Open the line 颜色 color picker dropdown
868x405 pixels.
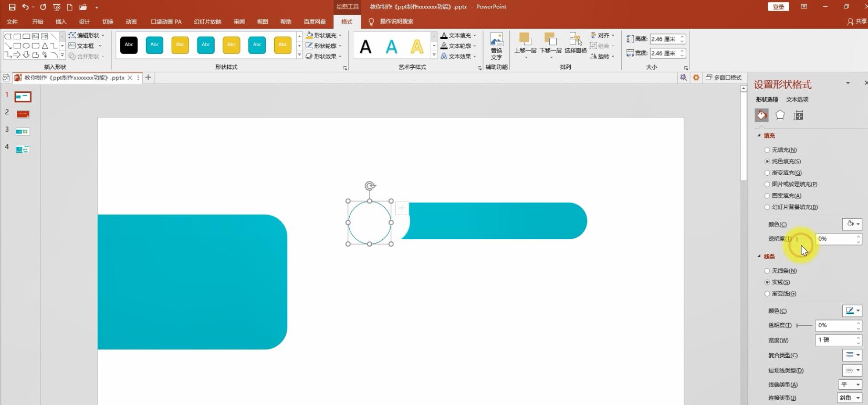[852, 311]
